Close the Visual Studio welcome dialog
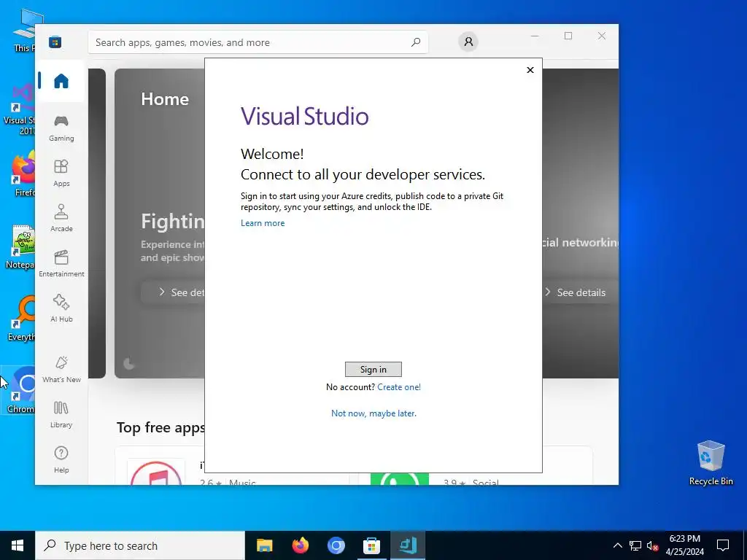This screenshot has width=747, height=560. [530, 70]
